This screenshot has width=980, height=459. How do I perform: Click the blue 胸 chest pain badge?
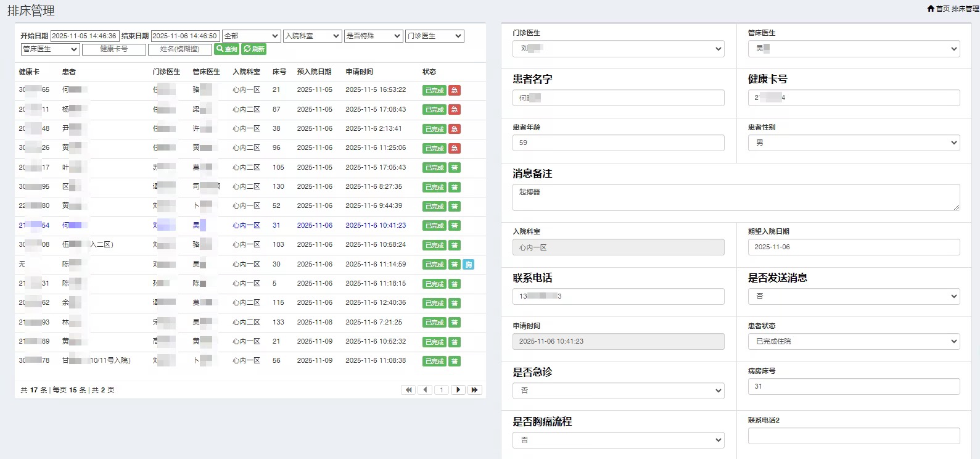click(468, 265)
